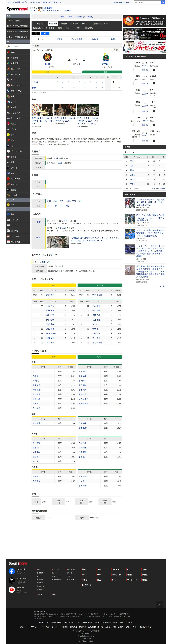Open 村上 宗隆 in ヤクルト batting order
The image size is (172, 644).
(x=96, y=320)
